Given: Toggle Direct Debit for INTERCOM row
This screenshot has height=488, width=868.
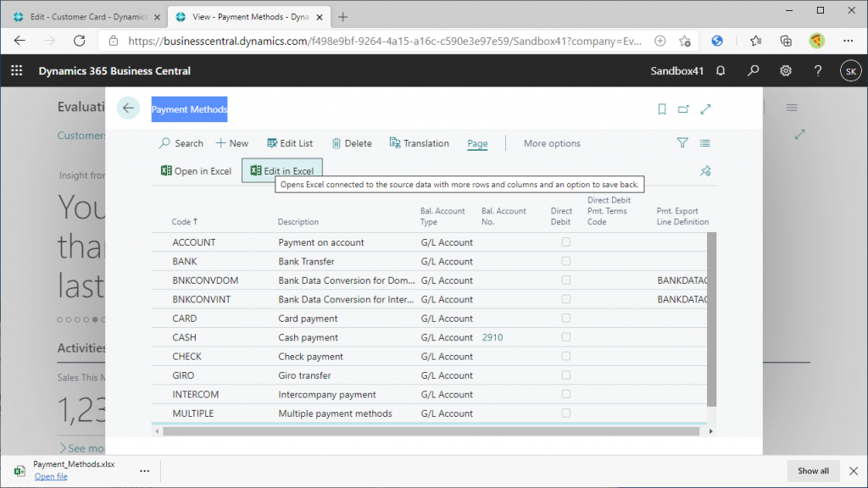Looking at the screenshot, I should tap(565, 394).
